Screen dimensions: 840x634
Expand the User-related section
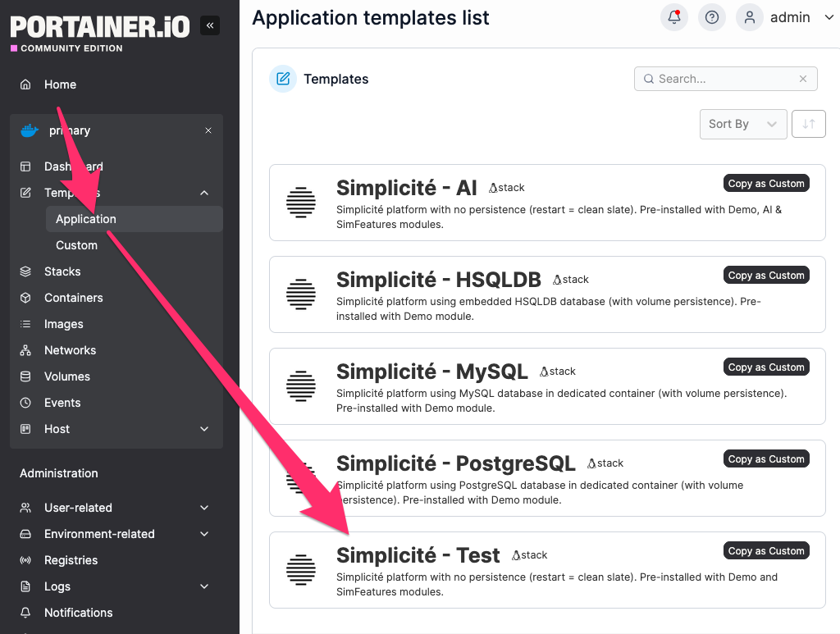coord(79,507)
